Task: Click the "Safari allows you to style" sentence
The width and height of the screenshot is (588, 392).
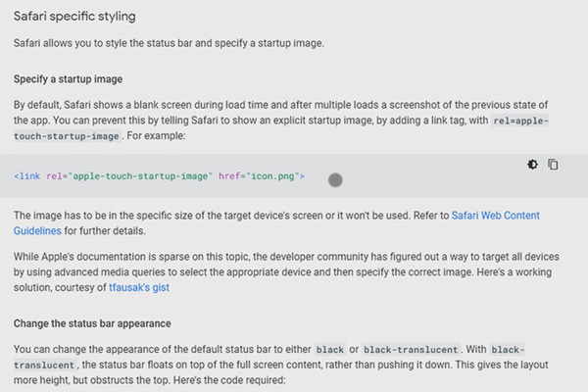Action: [x=169, y=43]
